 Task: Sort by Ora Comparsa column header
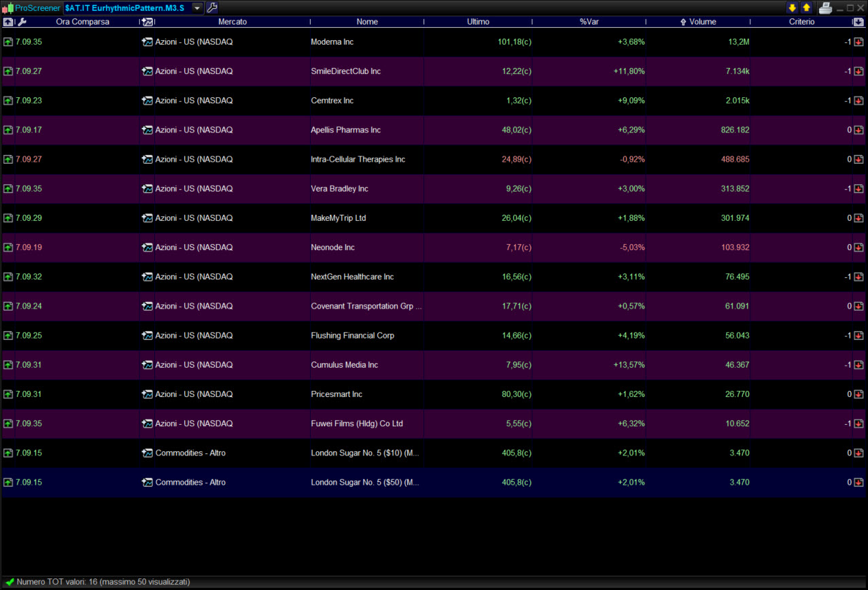pyautogui.click(x=82, y=22)
